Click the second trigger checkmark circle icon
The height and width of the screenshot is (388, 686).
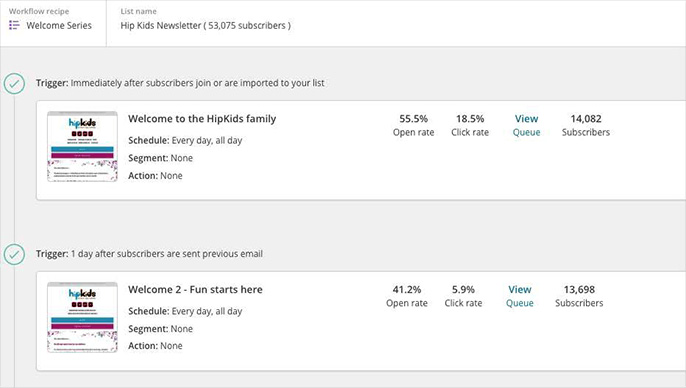pyautogui.click(x=14, y=254)
